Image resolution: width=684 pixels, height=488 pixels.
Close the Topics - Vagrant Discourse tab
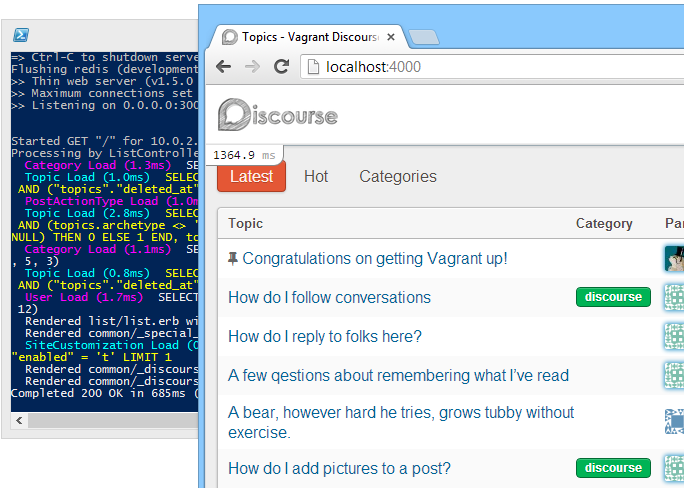coord(391,37)
